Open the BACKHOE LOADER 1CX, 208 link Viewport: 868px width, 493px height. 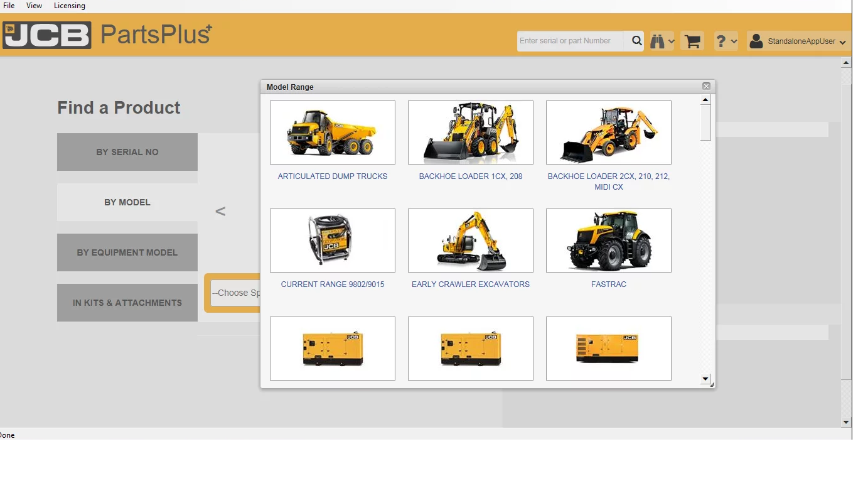pyautogui.click(x=470, y=176)
